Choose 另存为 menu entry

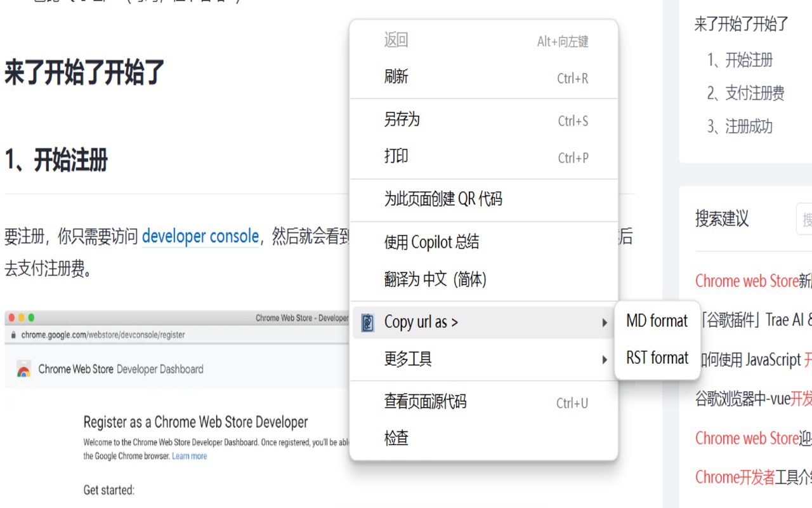coord(484,119)
